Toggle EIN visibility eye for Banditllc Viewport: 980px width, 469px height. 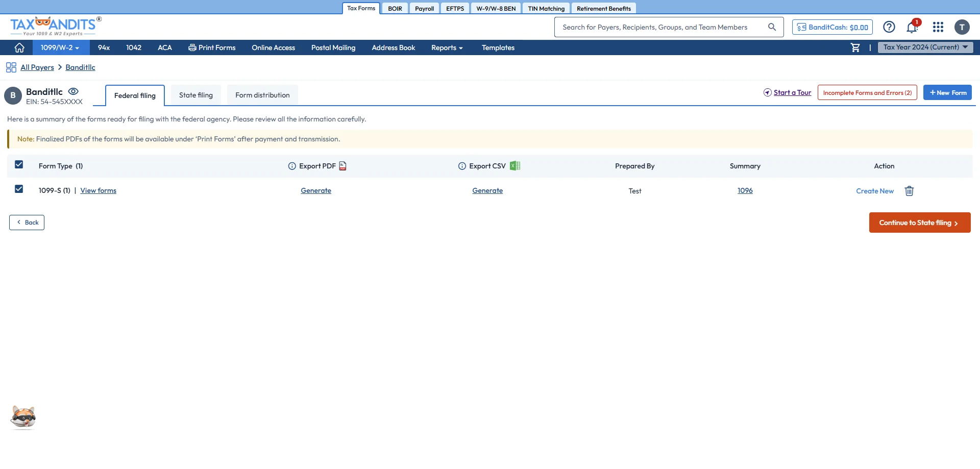coord(73,91)
